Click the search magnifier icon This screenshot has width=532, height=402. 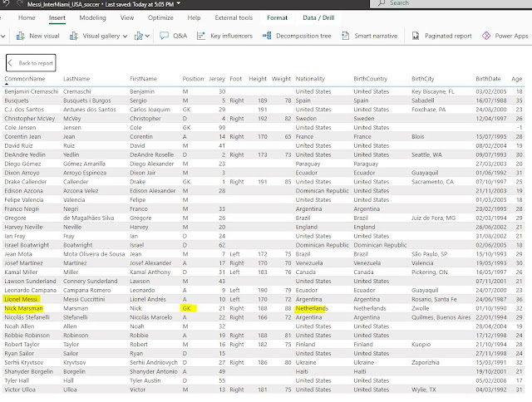pos(382,2)
